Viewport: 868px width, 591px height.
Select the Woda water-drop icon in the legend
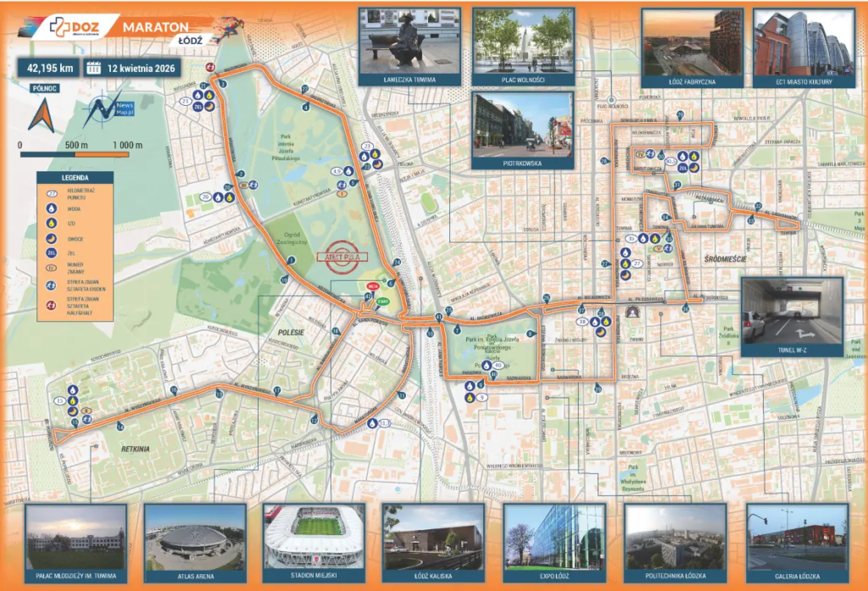51,208
